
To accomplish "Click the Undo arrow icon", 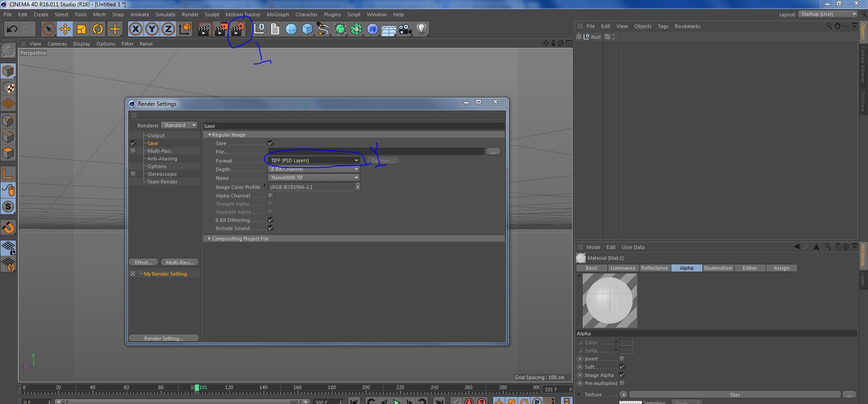I will [12, 29].
